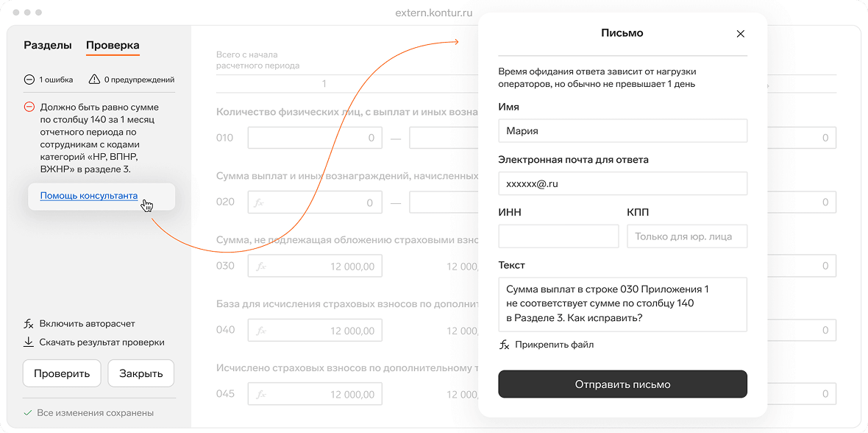Click inside the Текст message area
The width and height of the screenshot is (868, 433).
[x=622, y=303]
